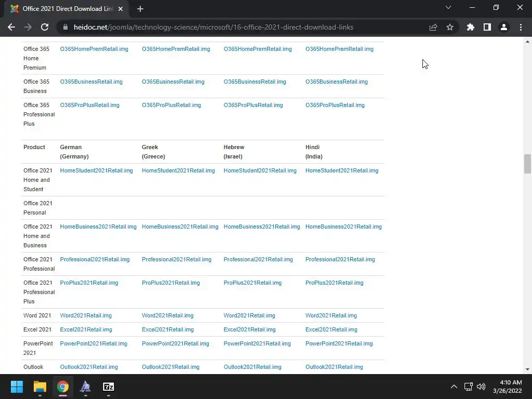Screen dimensions: 532x399
Task: Open clock and date panel
Action: coord(508,387)
